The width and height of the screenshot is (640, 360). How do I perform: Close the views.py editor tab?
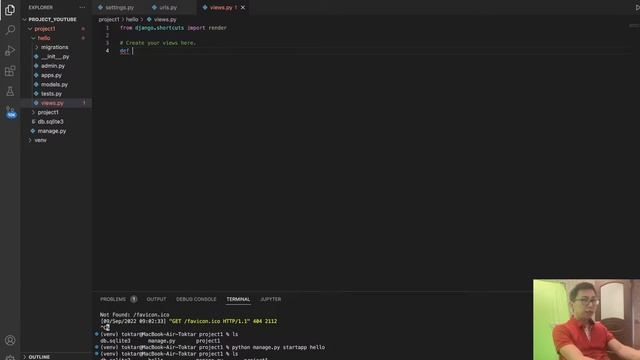[x=243, y=7]
